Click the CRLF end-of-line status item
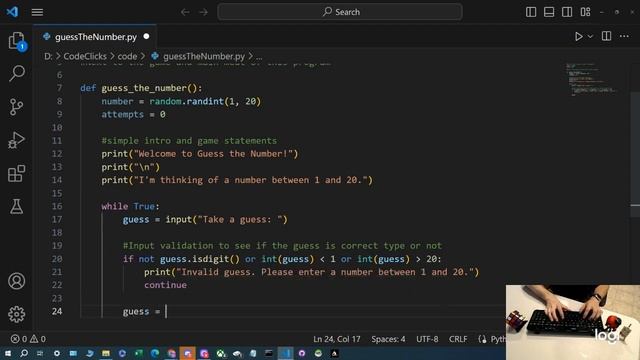640x360 pixels. click(458, 339)
